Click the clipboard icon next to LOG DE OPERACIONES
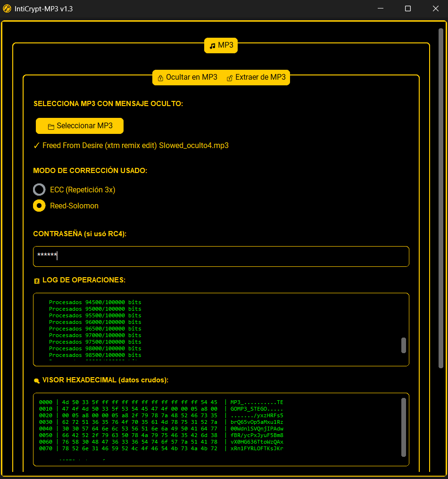Image resolution: width=448 pixels, height=479 pixels. pos(37,280)
